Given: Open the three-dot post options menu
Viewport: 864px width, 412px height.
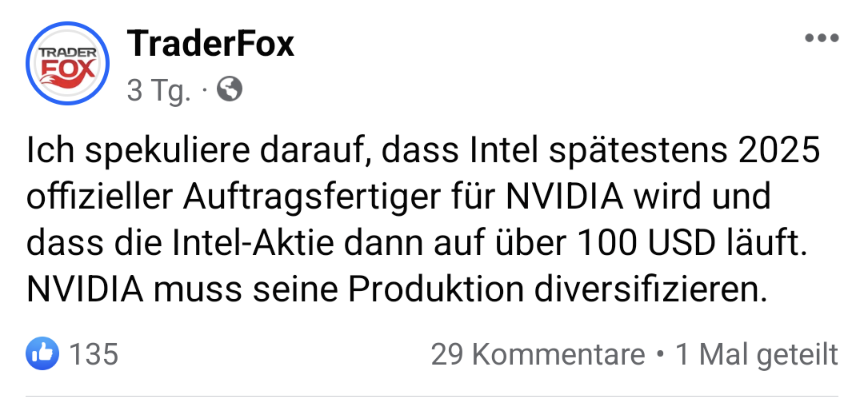Looking at the screenshot, I should [x=821, y=38].
